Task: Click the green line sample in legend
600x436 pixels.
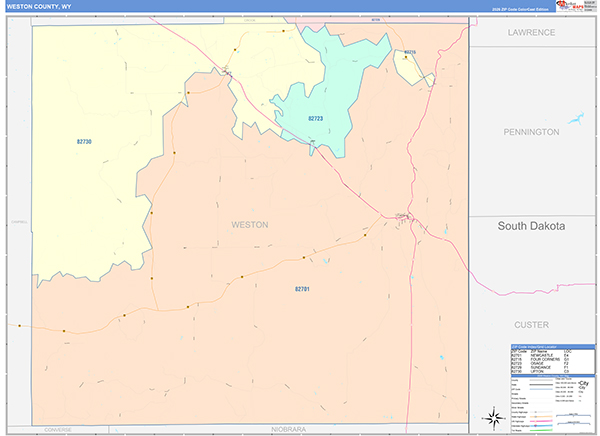Action: coord(541,430)
